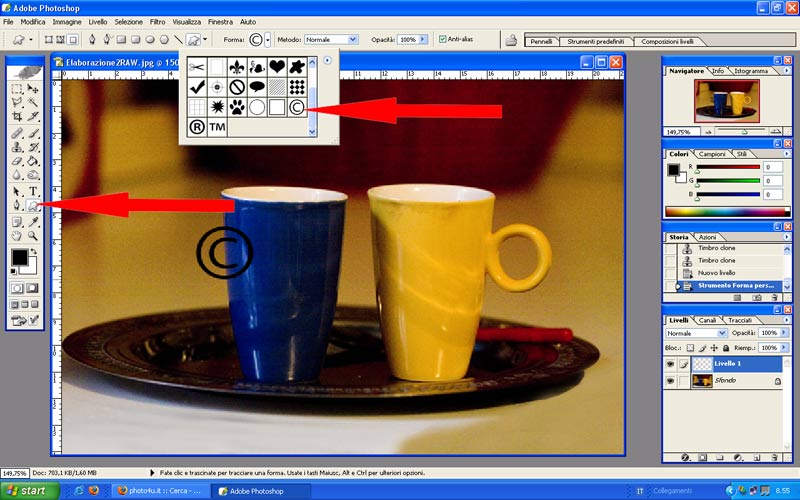Pick the heart shape from the grid

tap(276, 67)
